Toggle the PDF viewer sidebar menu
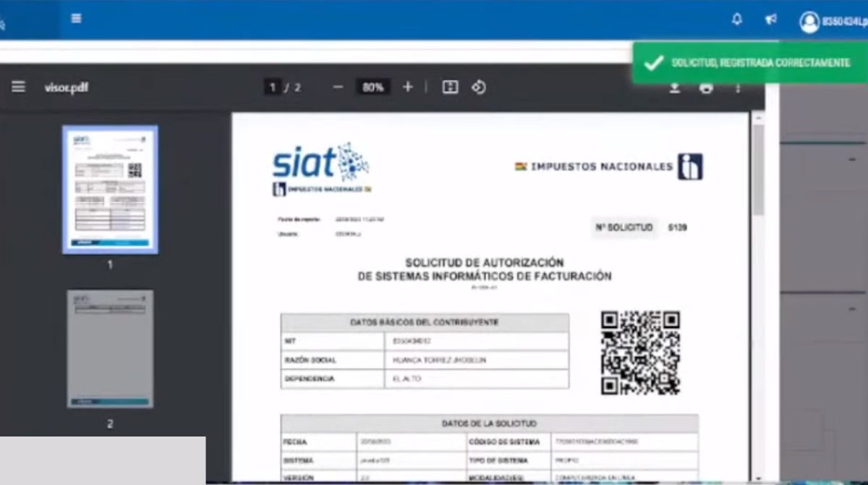 [x=18, y=88]
